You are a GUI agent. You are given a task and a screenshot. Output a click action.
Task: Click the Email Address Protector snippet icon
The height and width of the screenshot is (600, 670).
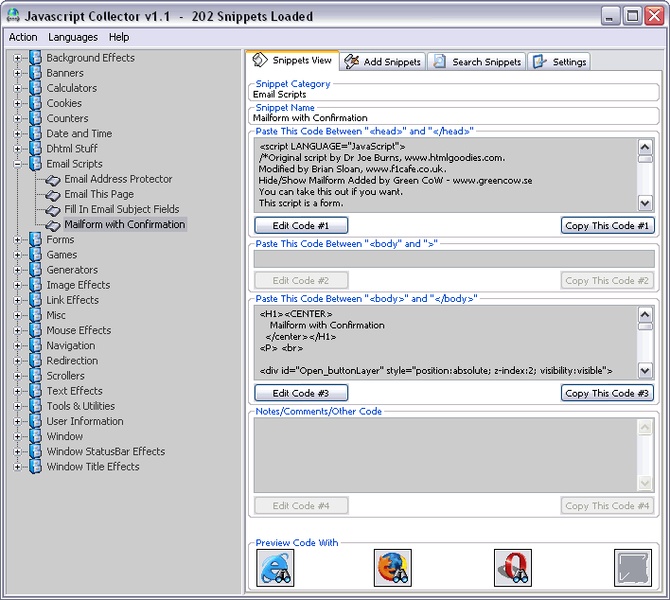tap(53, 180)
